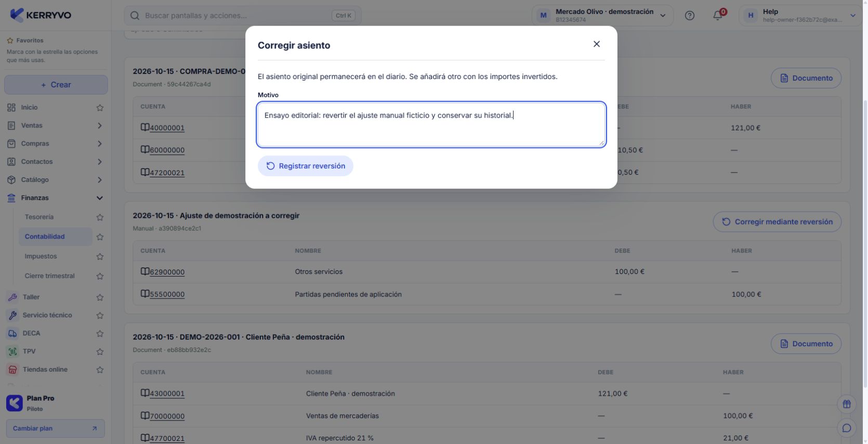
Task: Click Corregir mediante reversión button
Action: [x=777, y=222]
